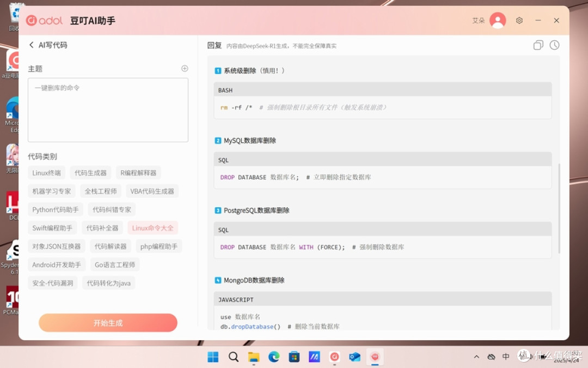This screenshot has width=588, height=368.
Task: Pick the 代码转化为java tag
Action: pos(109,283)
